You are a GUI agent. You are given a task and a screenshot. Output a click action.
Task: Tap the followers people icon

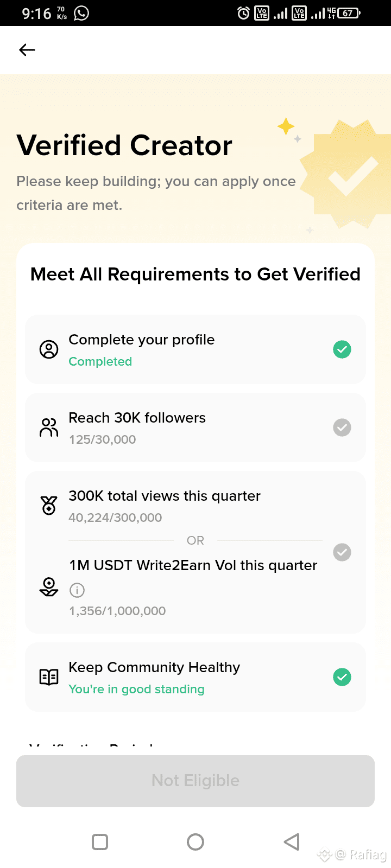coord(49,427)
